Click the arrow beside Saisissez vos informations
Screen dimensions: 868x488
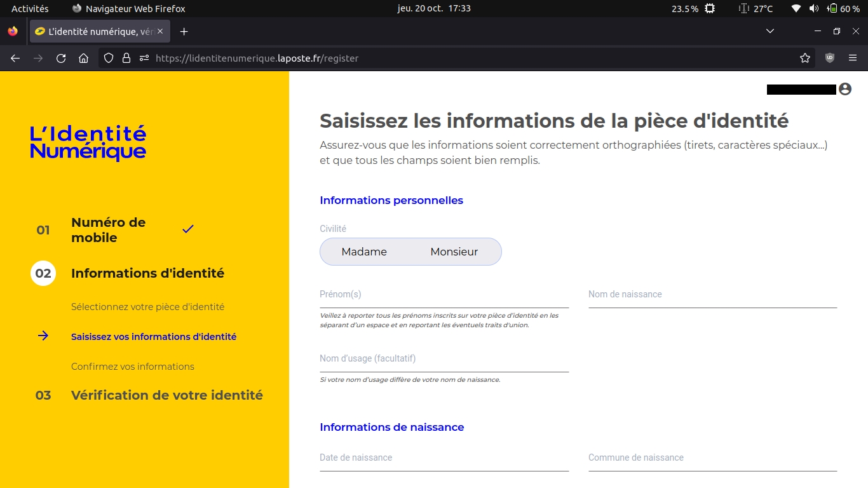(43, 335)
